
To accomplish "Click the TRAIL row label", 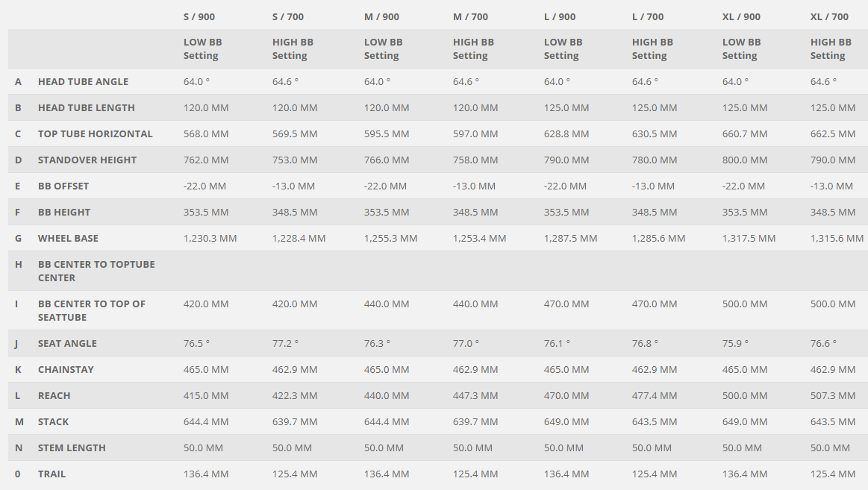I will coord(51,474).
